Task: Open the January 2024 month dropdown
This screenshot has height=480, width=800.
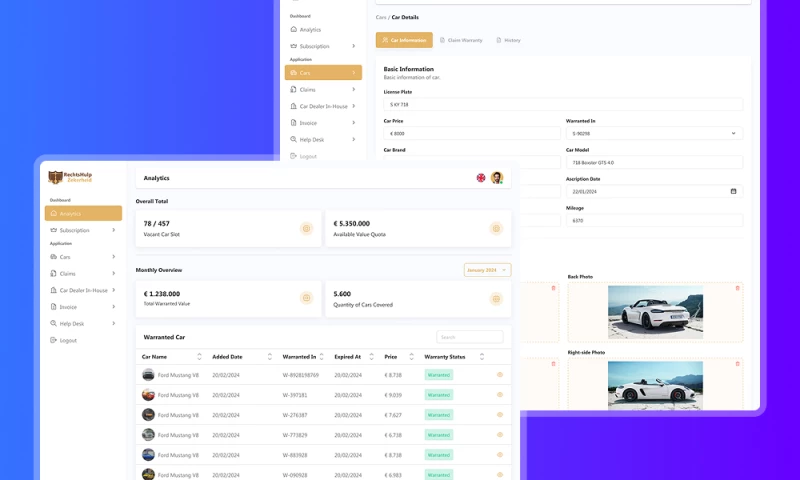Action: point(487,270)
